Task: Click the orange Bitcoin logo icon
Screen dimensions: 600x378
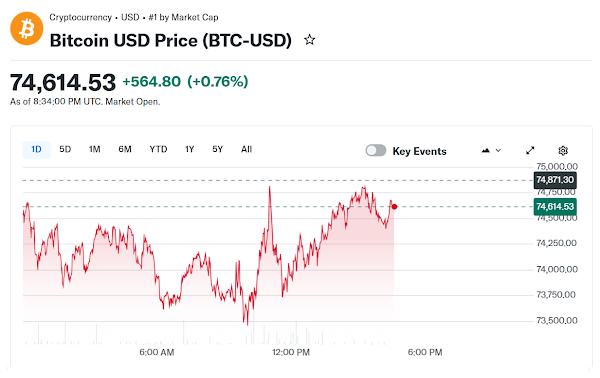Action: pos(26,29)
